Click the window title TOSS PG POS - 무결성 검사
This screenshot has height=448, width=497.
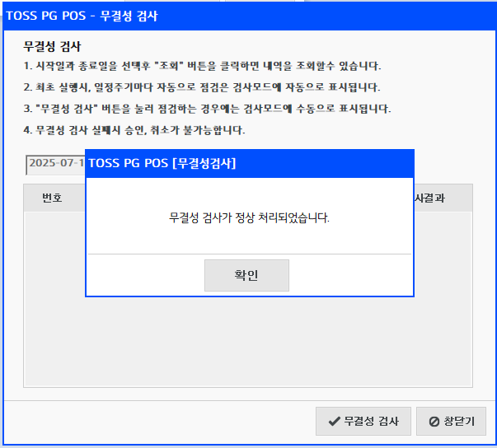82,16
